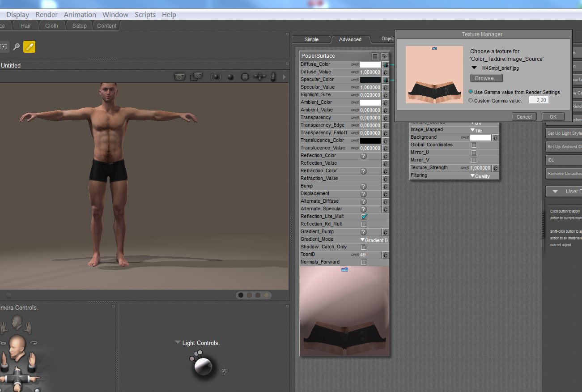The height and width of the screenshot is (392, 582).
Task: Uncheck the Reflection_Lite_Mult checkbox
Action: click(364, 217)
